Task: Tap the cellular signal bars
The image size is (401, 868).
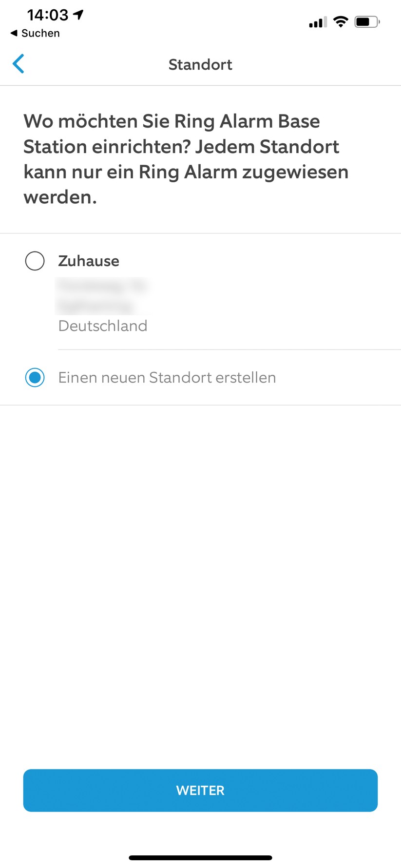Action: point(318,22)
